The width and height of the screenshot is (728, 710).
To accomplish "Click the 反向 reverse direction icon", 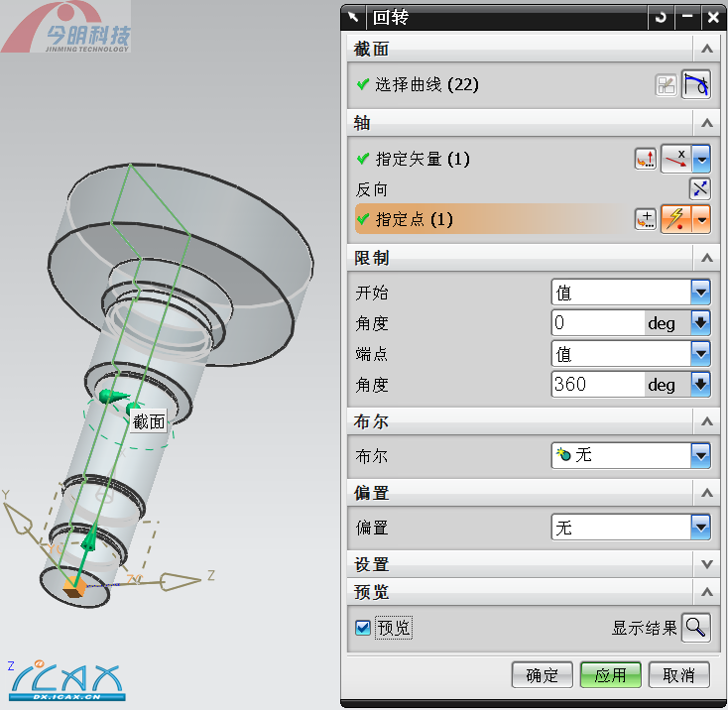I will tap(699, 188).
